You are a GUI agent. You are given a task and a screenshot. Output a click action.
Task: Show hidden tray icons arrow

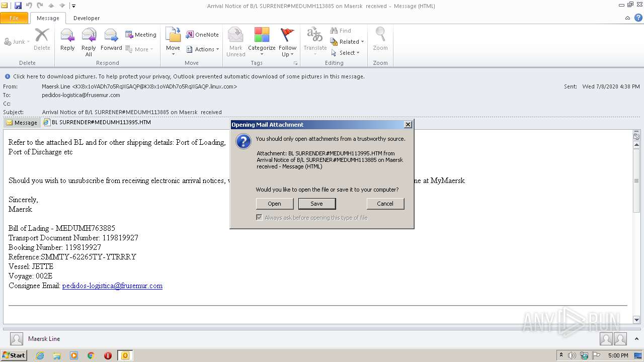click(x=561, y=355)
